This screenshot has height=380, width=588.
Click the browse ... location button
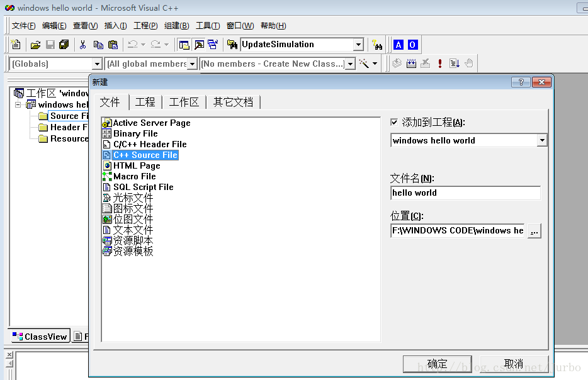tap(534, 231)
